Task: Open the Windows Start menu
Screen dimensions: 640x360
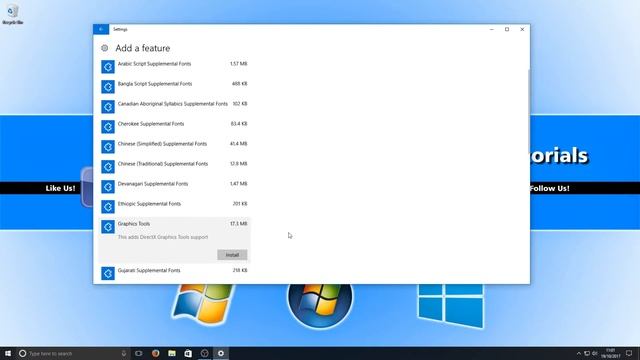Action: tap(8, 353)
